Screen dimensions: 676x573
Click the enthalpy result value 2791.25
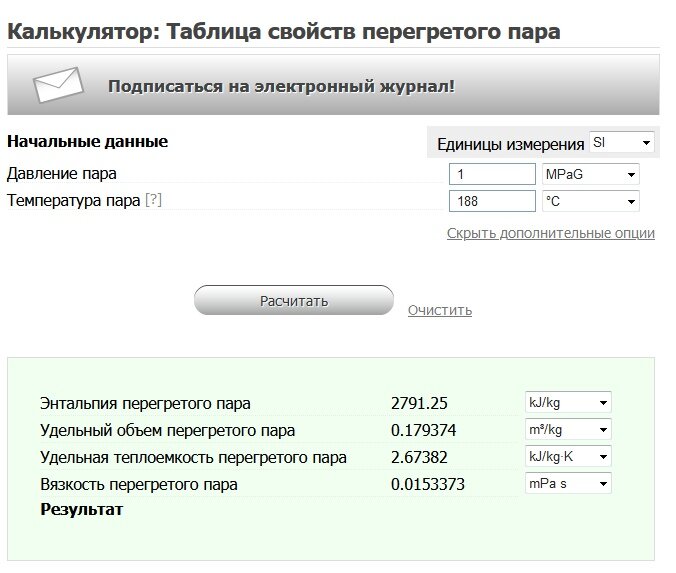pos(419,404)
